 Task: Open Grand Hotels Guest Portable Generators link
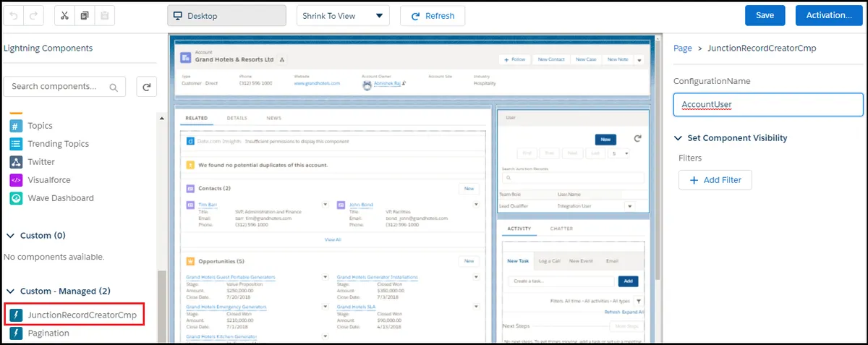[x=231, y=277]
